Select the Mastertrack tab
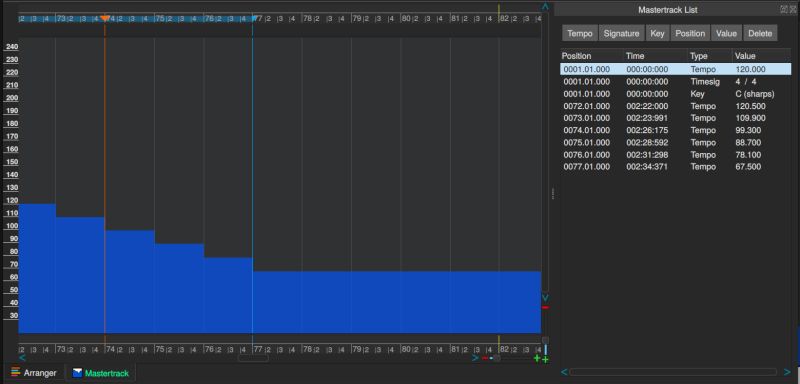The image size is (800, 384). pos(101,373)
